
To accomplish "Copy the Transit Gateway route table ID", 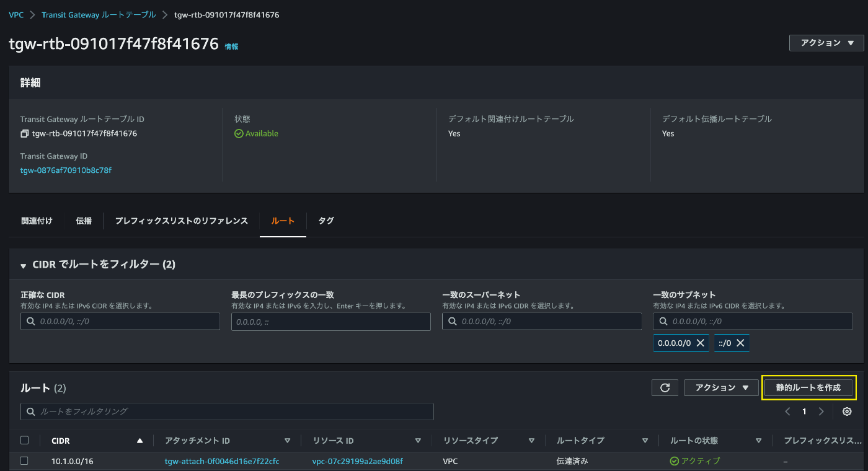I will [x=25, y=133].
